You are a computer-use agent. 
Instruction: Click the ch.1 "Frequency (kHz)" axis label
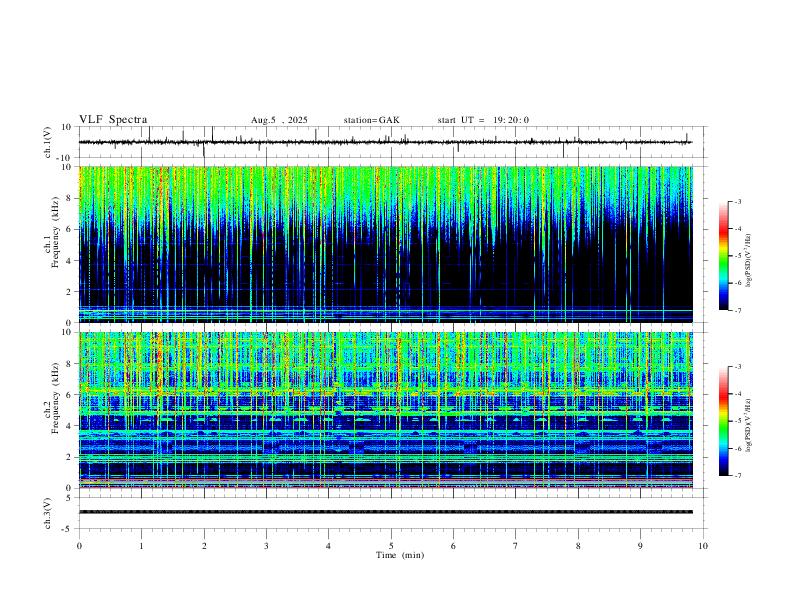coord(55,232)
